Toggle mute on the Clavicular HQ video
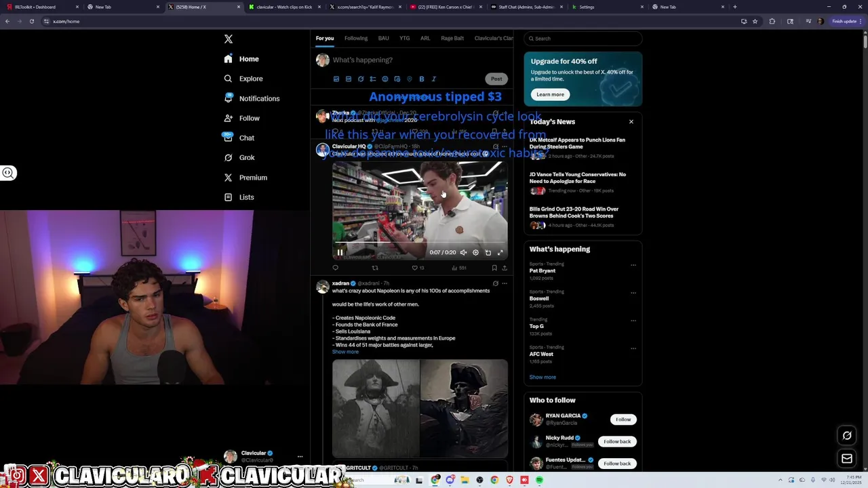 (463, 252)
